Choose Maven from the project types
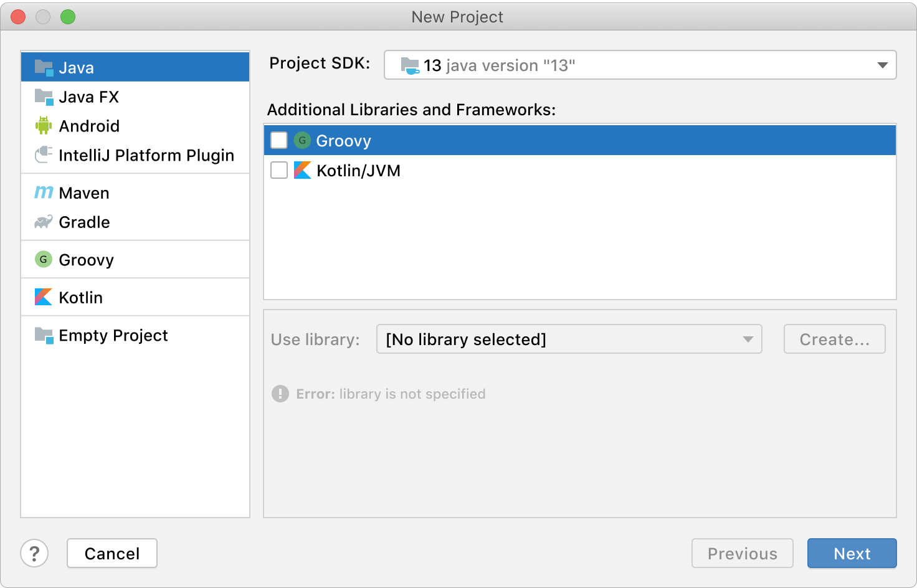Image resolution: width=917 pixels, height=588 pixels. (84, 193)
